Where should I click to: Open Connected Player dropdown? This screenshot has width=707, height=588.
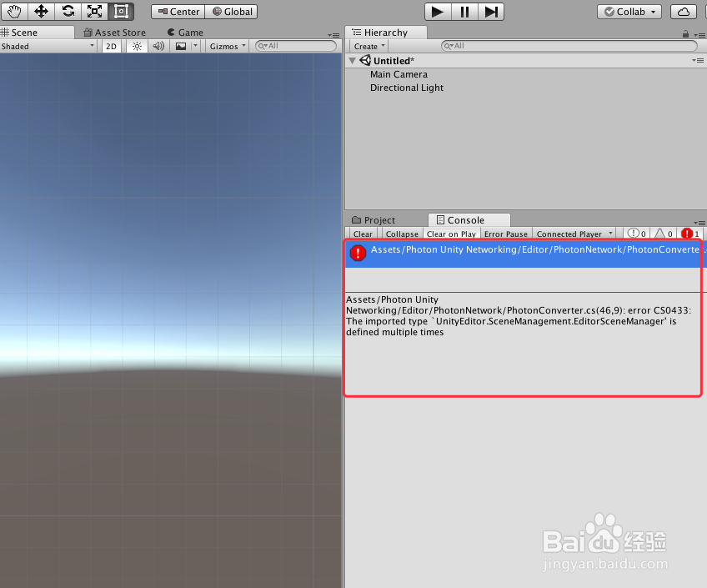(574, 234)
